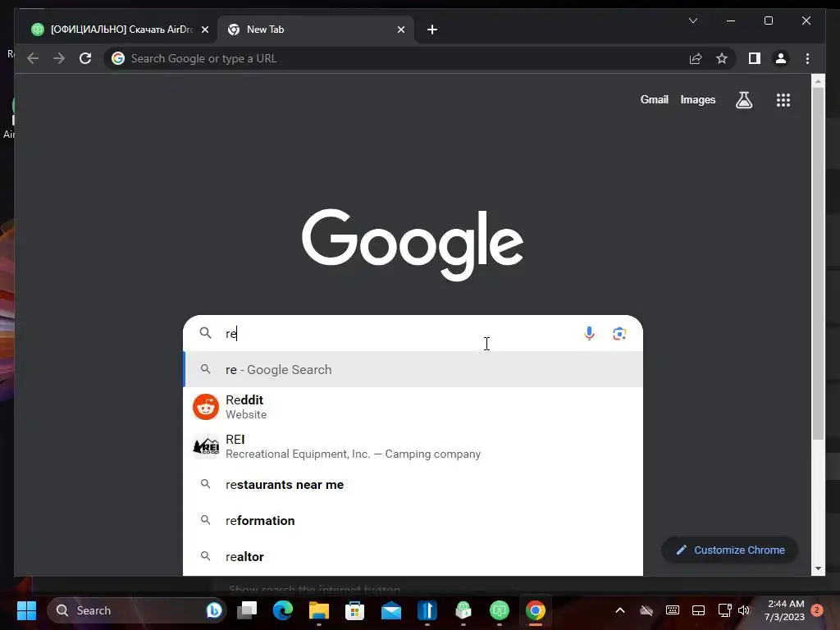Switch to the ОФИЦИАЛЬНО AirDroid tab
The height and width of the screenshot is (630, 840).
119,30
